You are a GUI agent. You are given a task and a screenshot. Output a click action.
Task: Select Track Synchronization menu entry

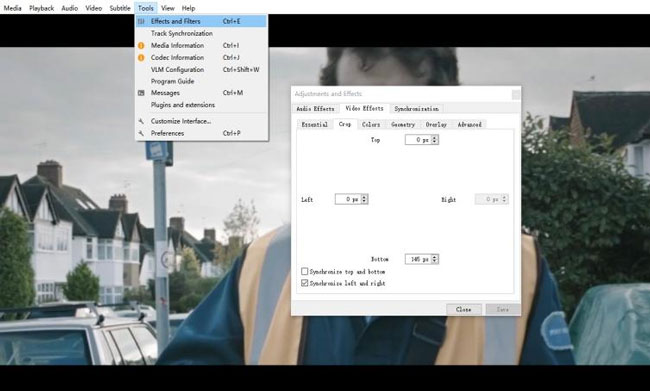(201, 33)
